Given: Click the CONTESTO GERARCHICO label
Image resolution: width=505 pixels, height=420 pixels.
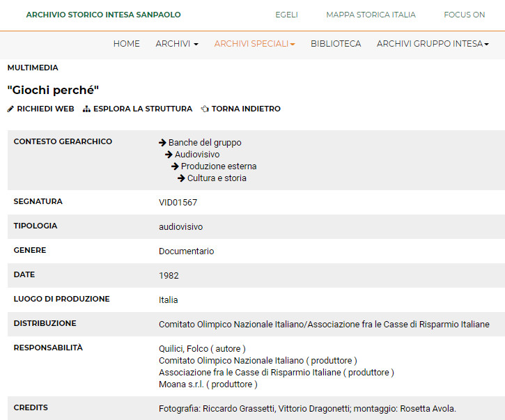Looking at the screenshot, I should [63, 141].
